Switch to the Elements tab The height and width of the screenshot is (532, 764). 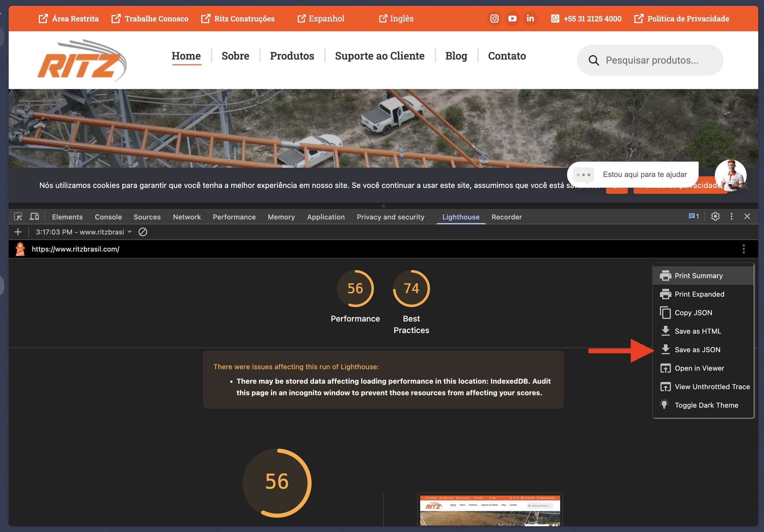[67, 217]
